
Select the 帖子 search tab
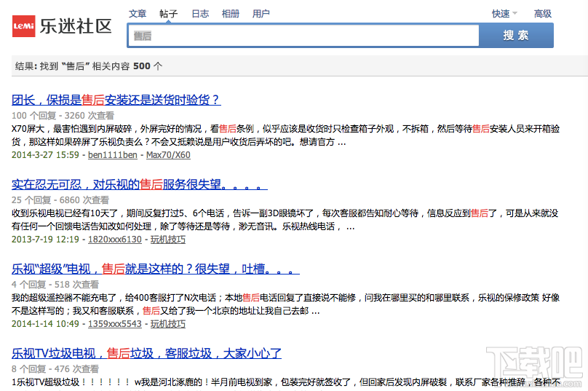pos(168,14)
